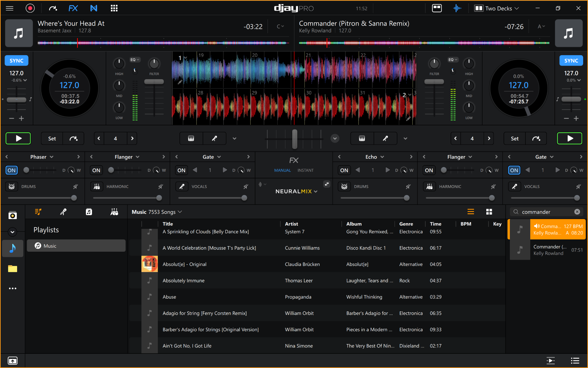The height and width of the screenshot is (368, 588).
Task: Expand the NEURALMIX dropdown
Action: [x=296, y=191]
